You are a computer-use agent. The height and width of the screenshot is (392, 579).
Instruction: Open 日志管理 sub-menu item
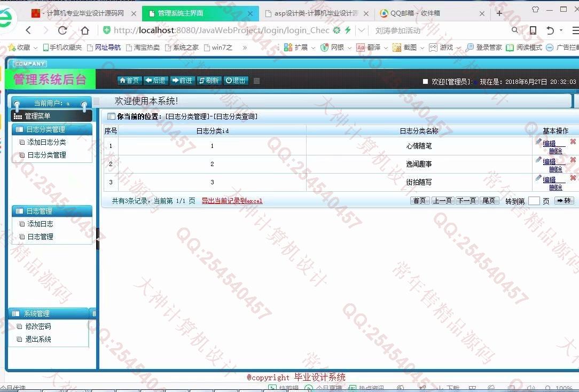[40, 237]
